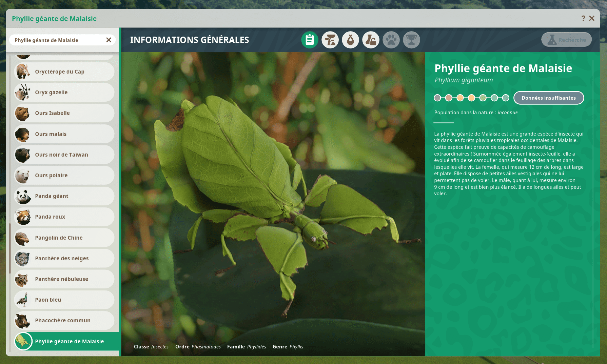Select Ours polaire in the list
The width and height of the screenshot is (607, 364).
coord(64,175)
